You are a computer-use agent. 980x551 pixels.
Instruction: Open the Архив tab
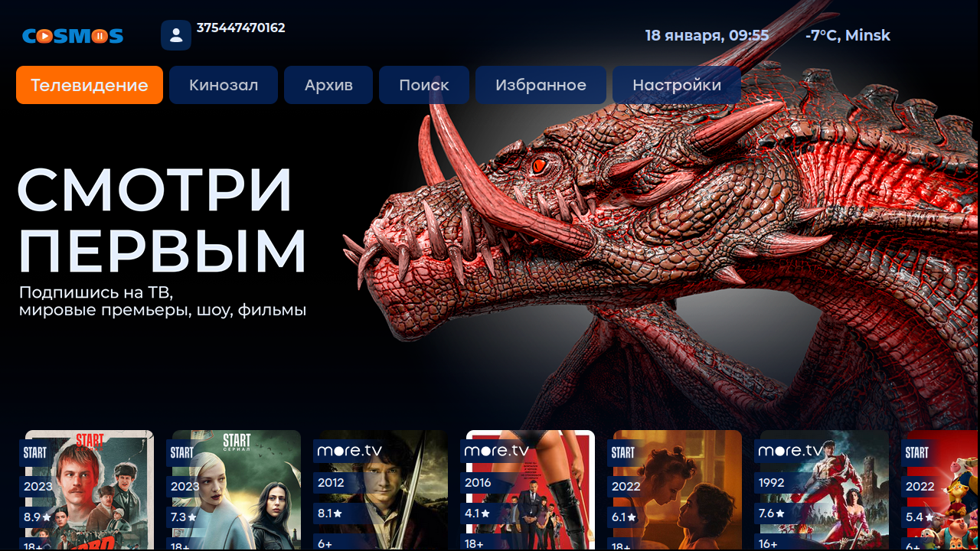click(328, 85)
